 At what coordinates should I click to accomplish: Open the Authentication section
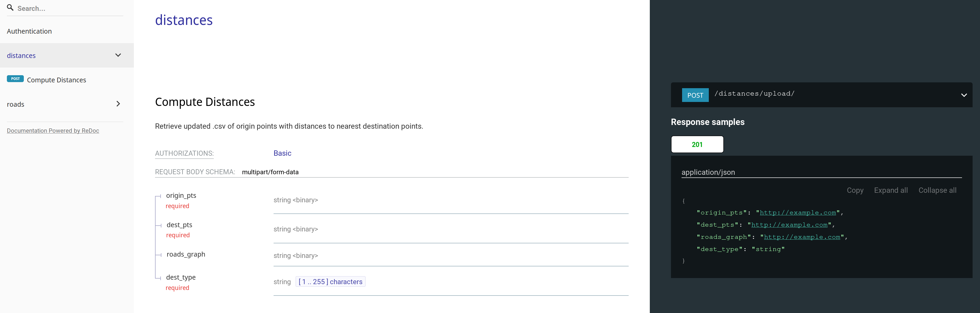[29, 31]
